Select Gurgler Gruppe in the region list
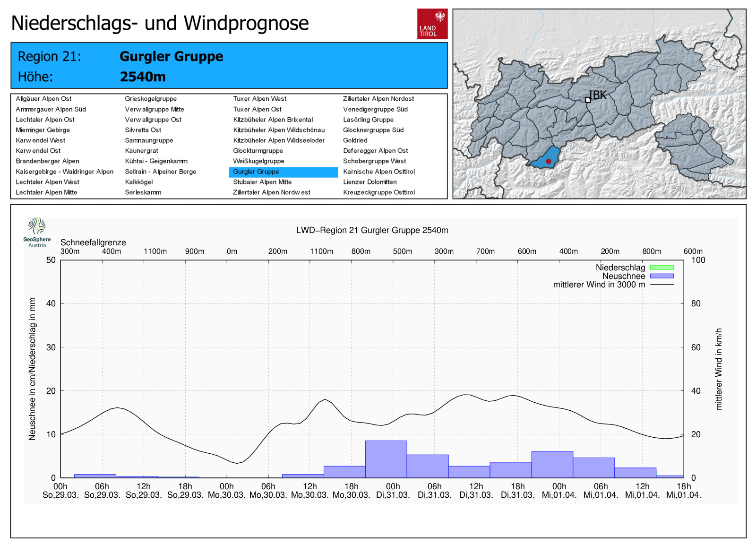 [x=256, y=172]
